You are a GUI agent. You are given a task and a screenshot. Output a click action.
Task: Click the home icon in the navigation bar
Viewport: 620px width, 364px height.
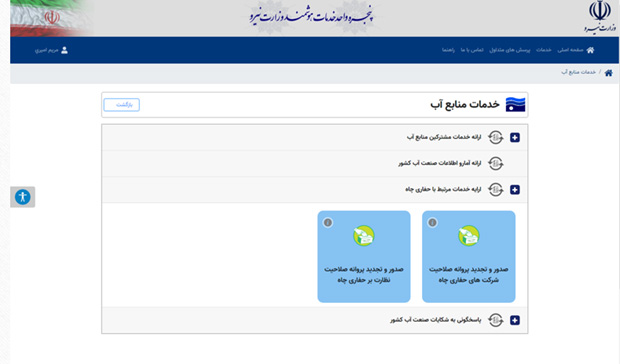tap(590, 50)
